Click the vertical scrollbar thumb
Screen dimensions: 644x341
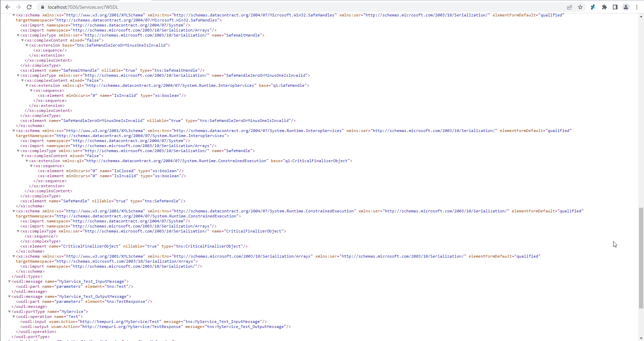[641, 258]
